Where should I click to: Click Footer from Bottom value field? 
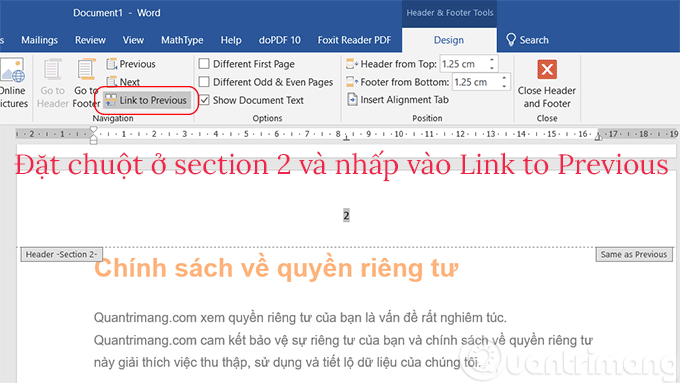tap(475, 82)
